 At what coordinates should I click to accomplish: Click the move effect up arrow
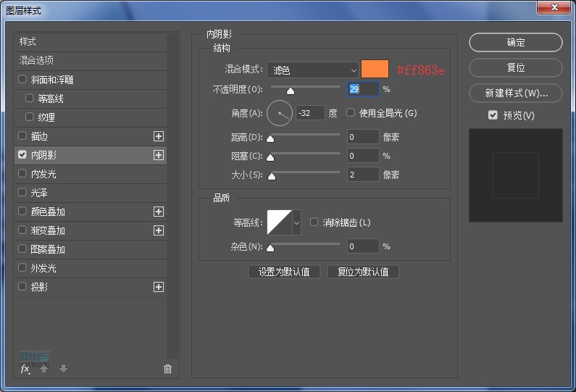(44, 369)
